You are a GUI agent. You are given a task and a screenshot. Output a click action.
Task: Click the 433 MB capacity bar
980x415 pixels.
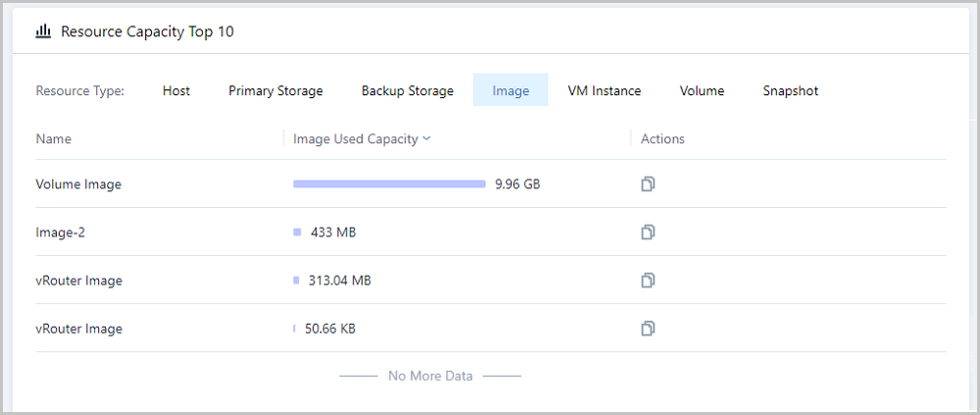coord(297,233)
